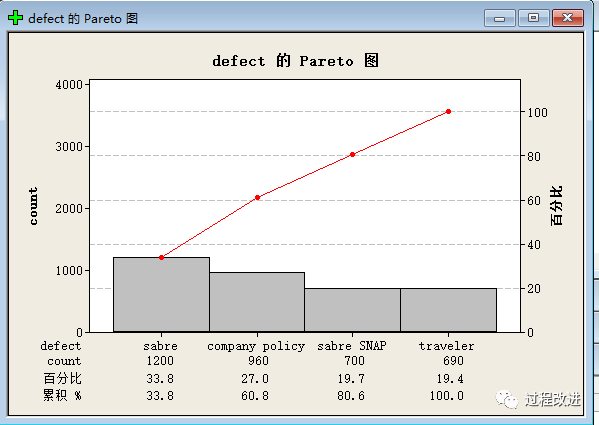Viewport: 599px width, 425px height.
Task: Click the 100 tick label on right axis
Action: tap(537, 113)
